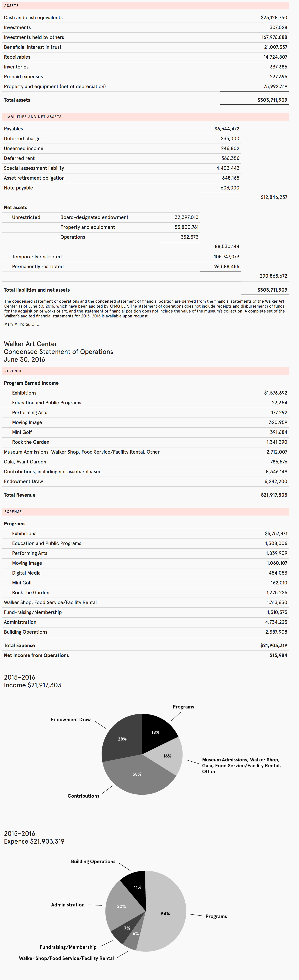Click the Cash and cash equivalents row label
Image resolution: width=299 pixels, height=980 pixels.
(33, 17)
